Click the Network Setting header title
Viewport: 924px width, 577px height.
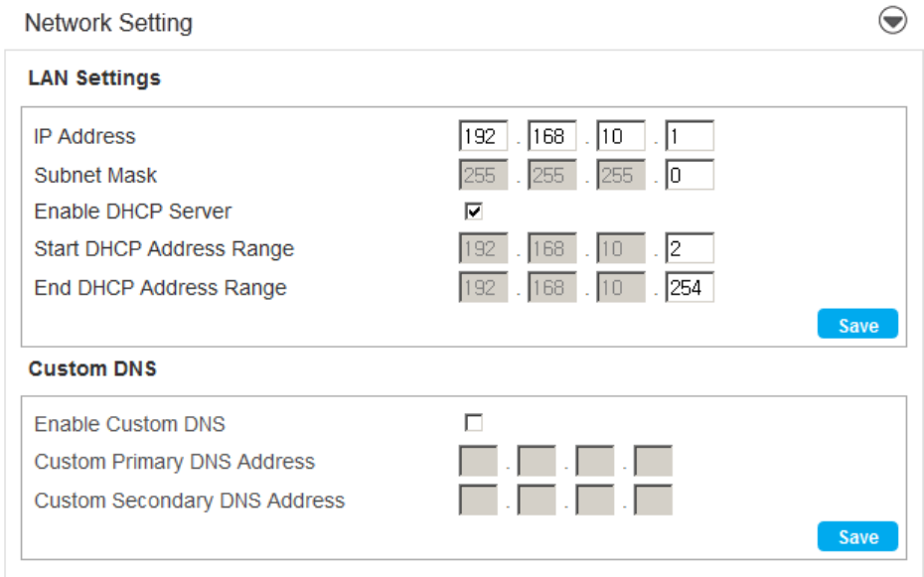pyautogui.click(x=108, y=23)
